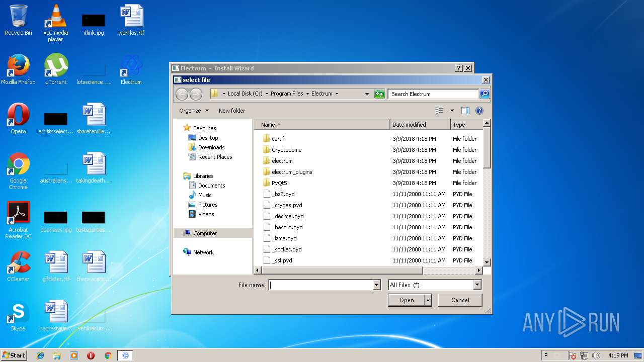Open Windows Explorer taskbar icon
Screen dimensions: 644x362
pos(57,355)
